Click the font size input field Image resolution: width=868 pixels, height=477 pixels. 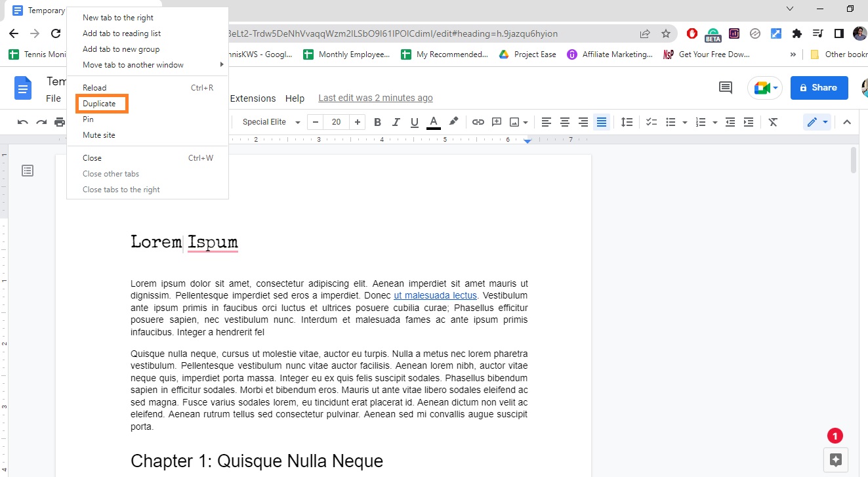pos(335,121)
